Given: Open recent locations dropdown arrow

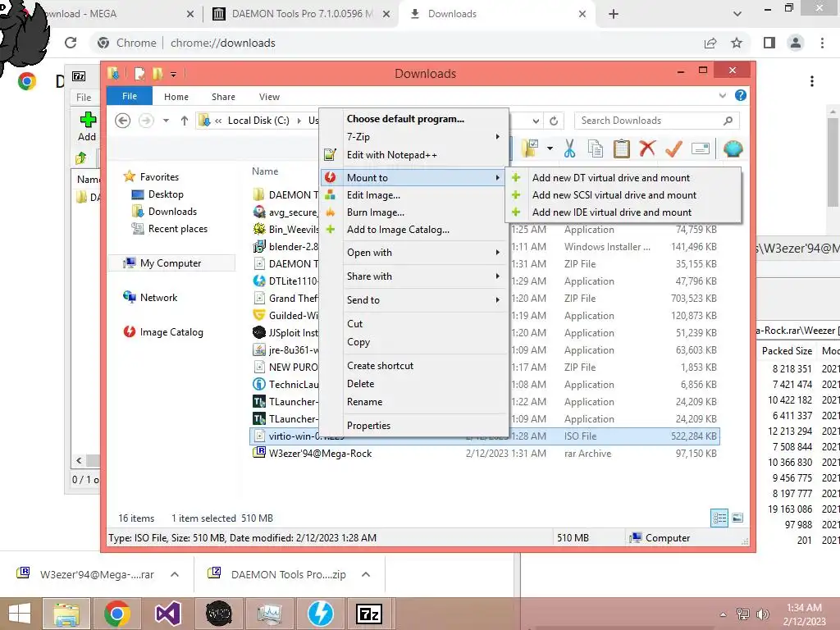Looking at the screenshot, I should point(166,121).
